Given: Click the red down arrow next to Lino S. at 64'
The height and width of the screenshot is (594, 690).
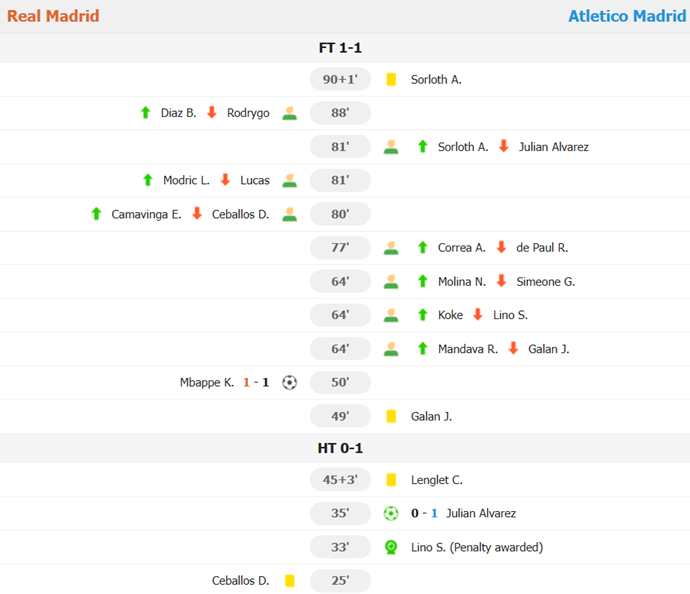Looking at the screenshot, I should tap(477, 315).
